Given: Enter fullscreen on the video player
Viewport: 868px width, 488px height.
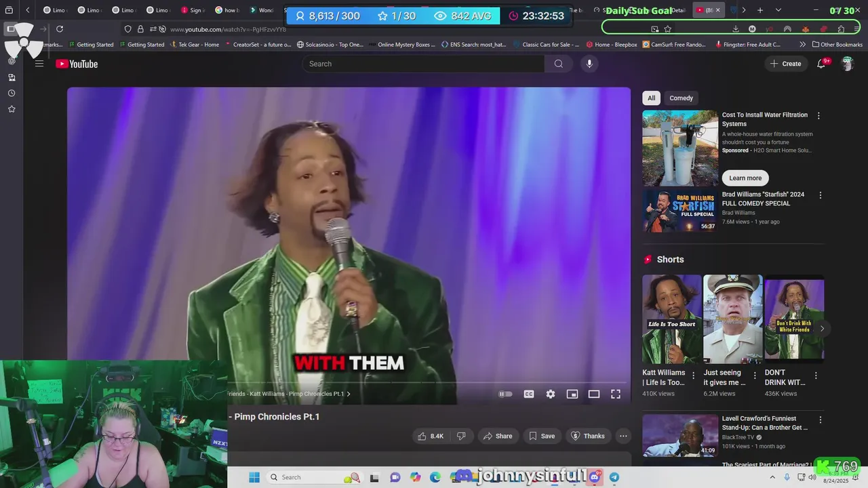Looking at the screenshot, I should click(x=616, y=394).
